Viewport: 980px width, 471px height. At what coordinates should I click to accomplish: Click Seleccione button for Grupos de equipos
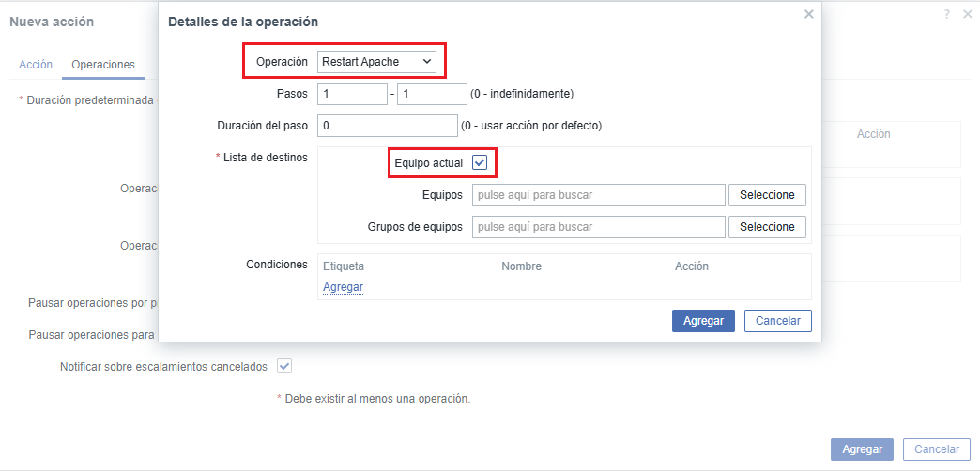coord(767,227)
